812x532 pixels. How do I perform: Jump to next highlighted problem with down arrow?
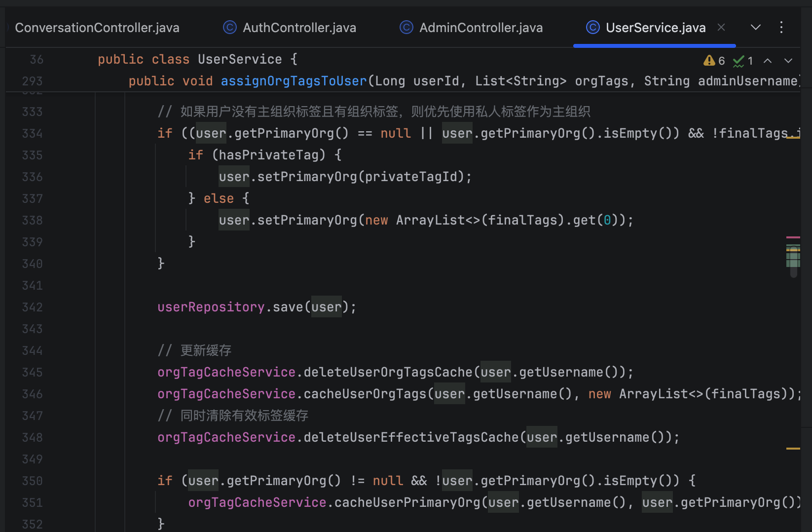coord(788,61)
